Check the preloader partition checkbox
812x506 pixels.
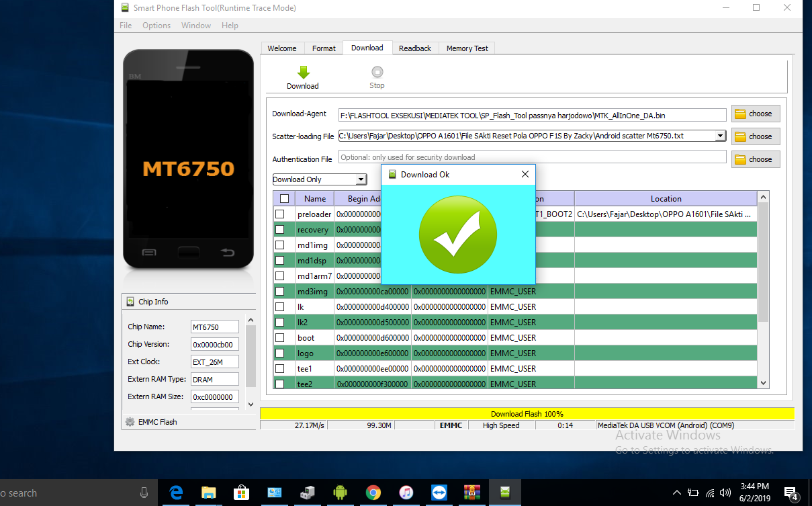[x=280, y=214]
